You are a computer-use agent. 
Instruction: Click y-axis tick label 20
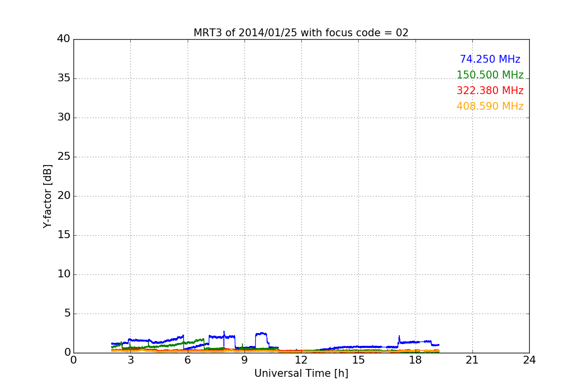(x=63, y=196)
